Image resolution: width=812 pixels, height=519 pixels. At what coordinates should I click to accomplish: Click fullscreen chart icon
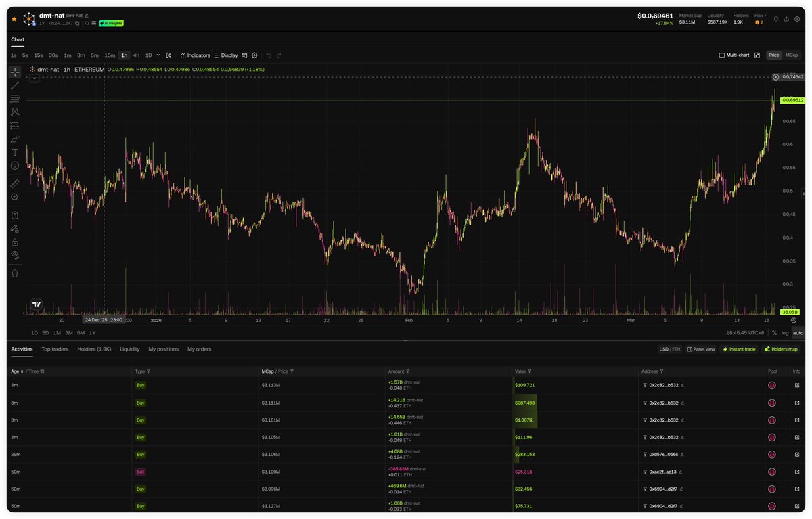pos(757,55)
